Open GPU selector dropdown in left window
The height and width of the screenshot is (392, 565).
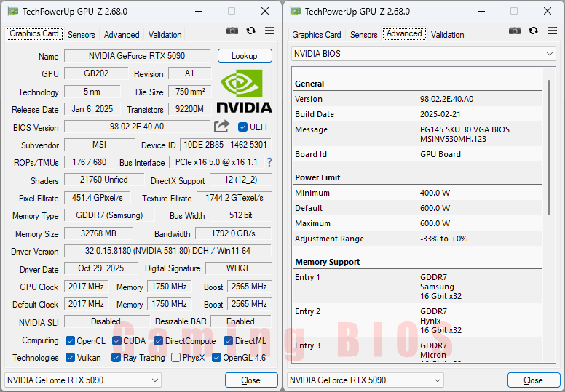(x=83, y=380)
